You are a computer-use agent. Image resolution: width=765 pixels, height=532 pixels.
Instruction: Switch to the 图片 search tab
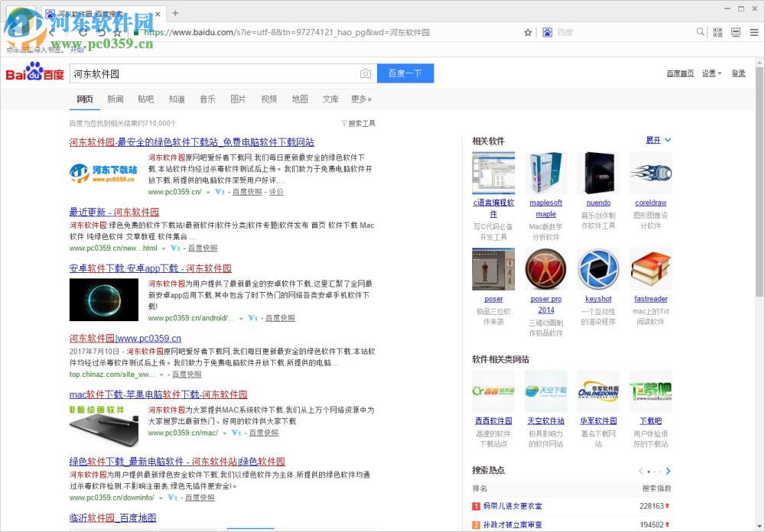238,99
